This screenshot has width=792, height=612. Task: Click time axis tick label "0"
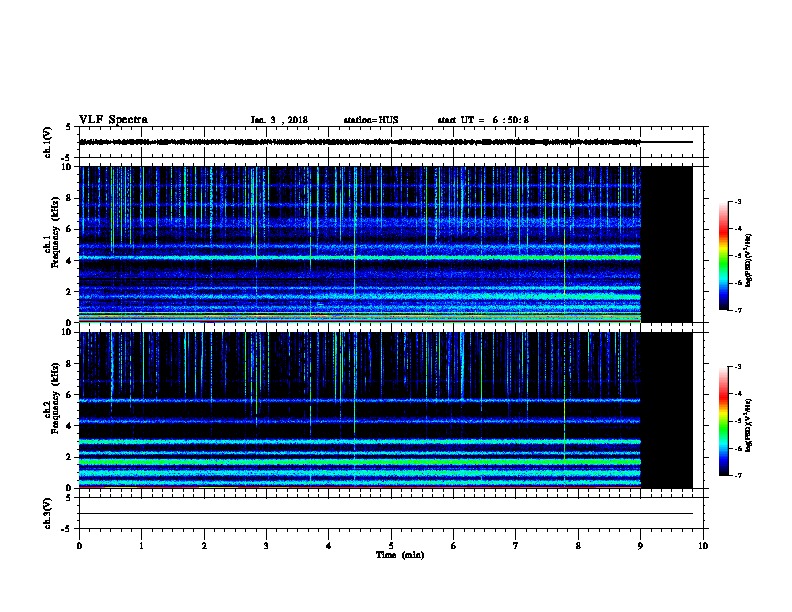[79, 545]
